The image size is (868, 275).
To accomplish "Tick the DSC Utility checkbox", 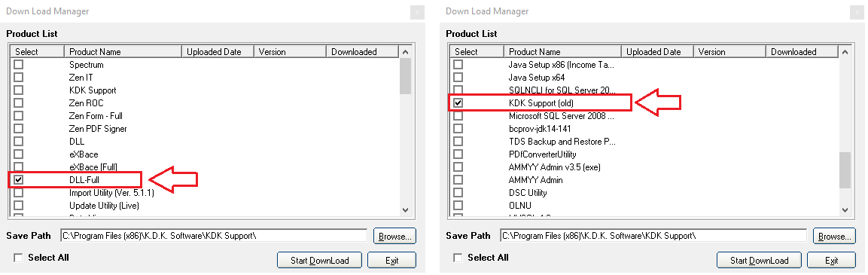I will [x=458, y=192].
